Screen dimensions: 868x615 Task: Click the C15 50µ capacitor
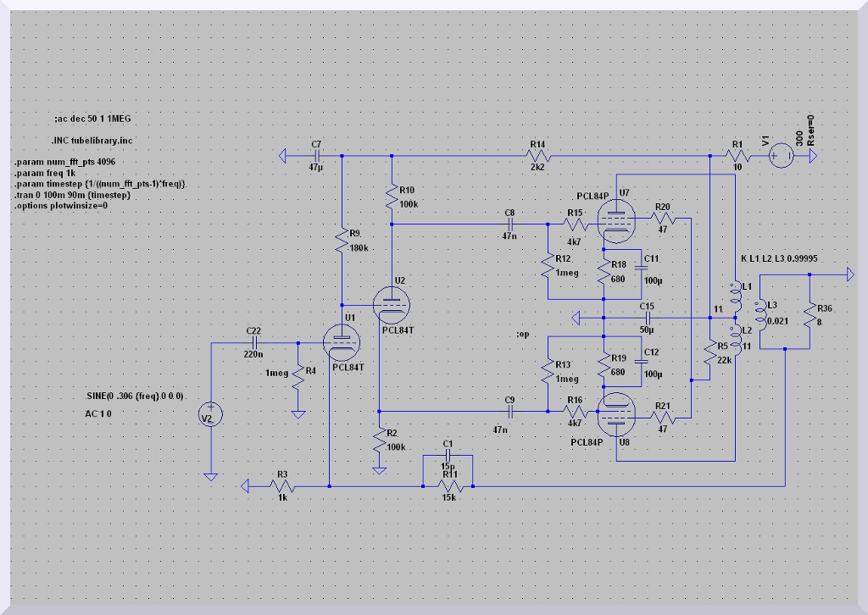pyautogui.click(x=647, y=318)
